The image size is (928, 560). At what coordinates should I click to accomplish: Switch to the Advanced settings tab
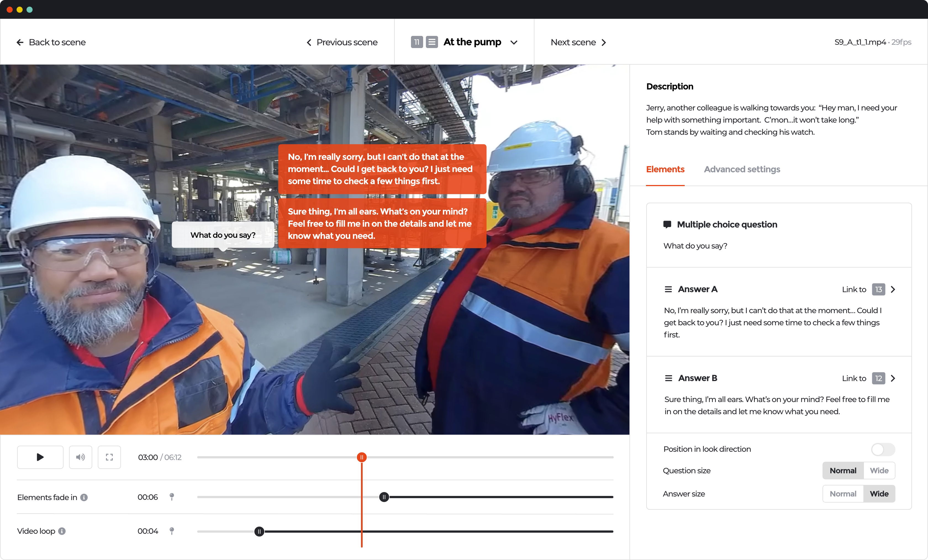click(x=742, y=170)
